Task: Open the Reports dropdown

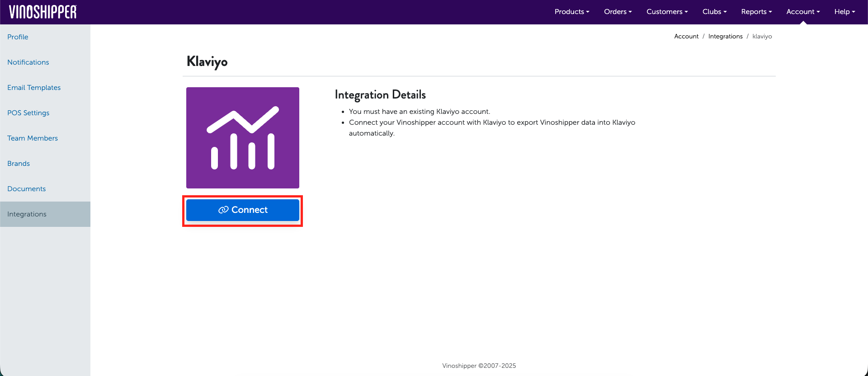Action: [756, 12]
